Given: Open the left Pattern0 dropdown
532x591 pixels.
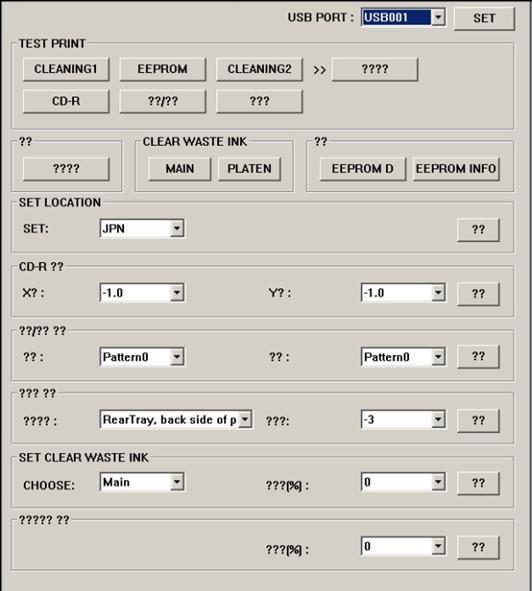Looking at the screenshot, I should [x=176, y=357].
